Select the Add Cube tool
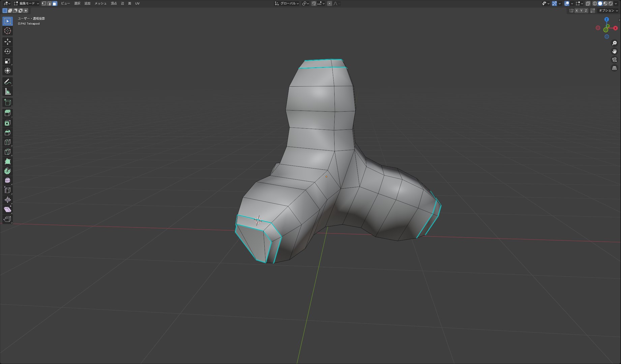Screen dimensions: 621x364 coord(7,102)
